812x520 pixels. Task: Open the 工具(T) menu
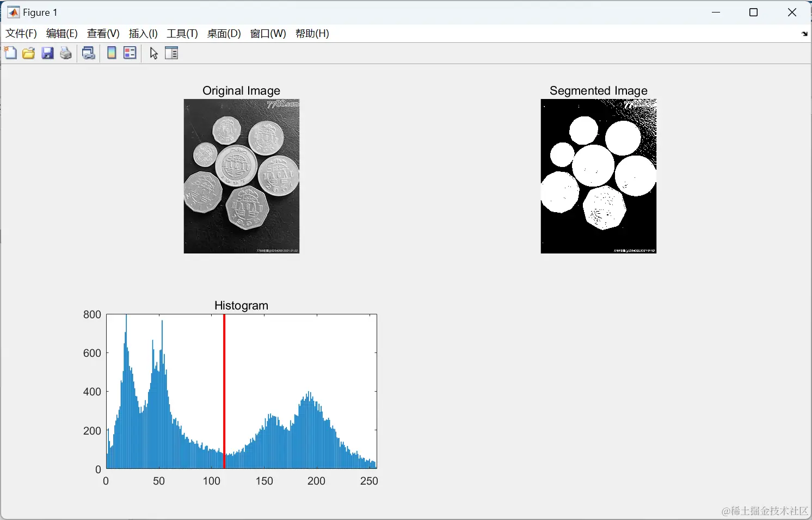182,34
